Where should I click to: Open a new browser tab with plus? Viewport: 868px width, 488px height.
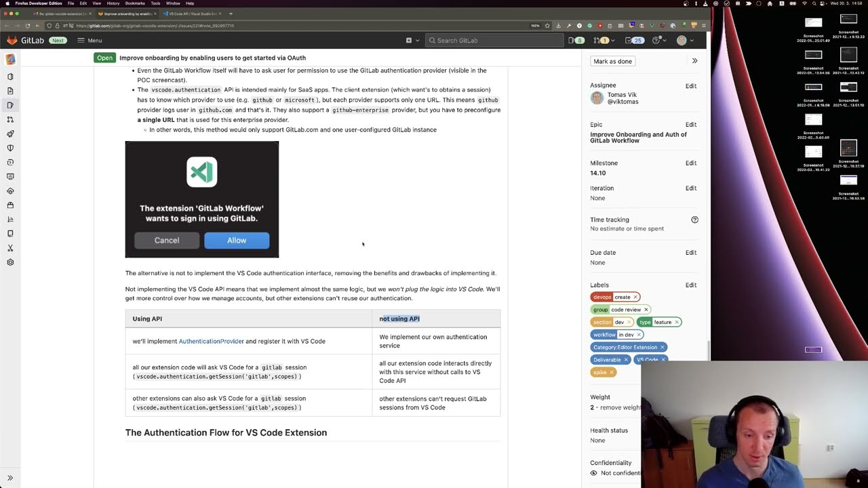click(231, 14)
